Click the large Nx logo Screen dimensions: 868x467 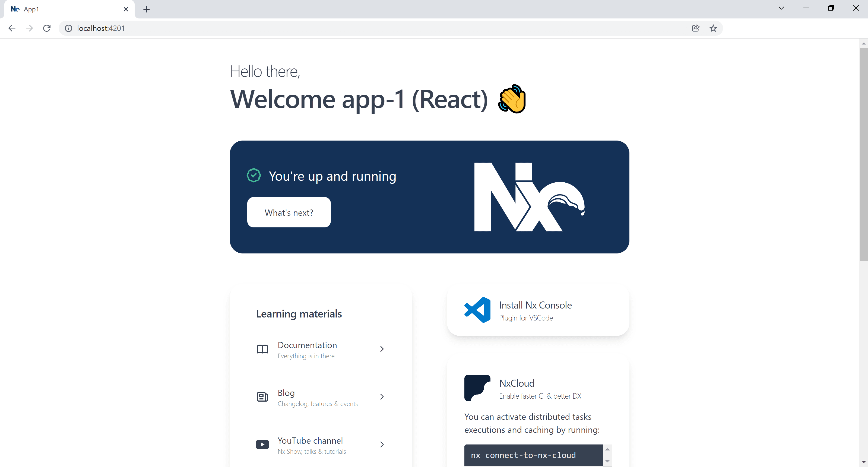(529, 197)
